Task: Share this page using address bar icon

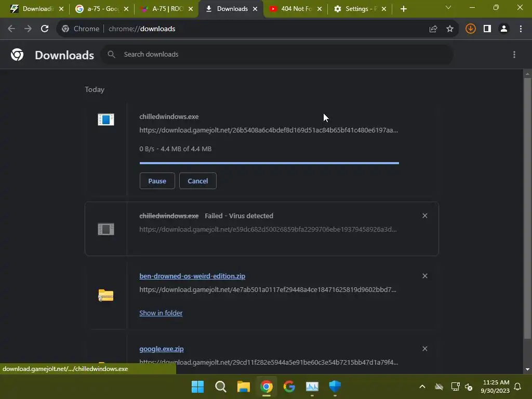Action: coord(433,29)
